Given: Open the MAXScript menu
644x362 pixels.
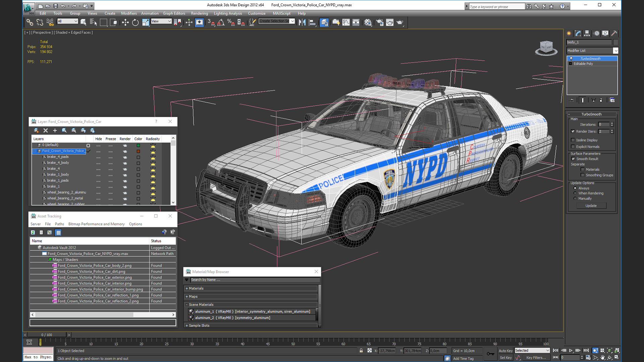Looking at the screenshot, I should coord(282,13).
